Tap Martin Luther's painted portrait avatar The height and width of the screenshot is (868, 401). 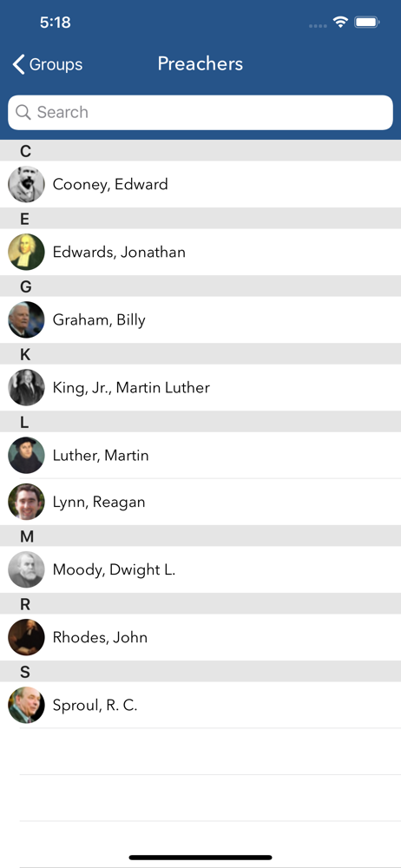26,455
